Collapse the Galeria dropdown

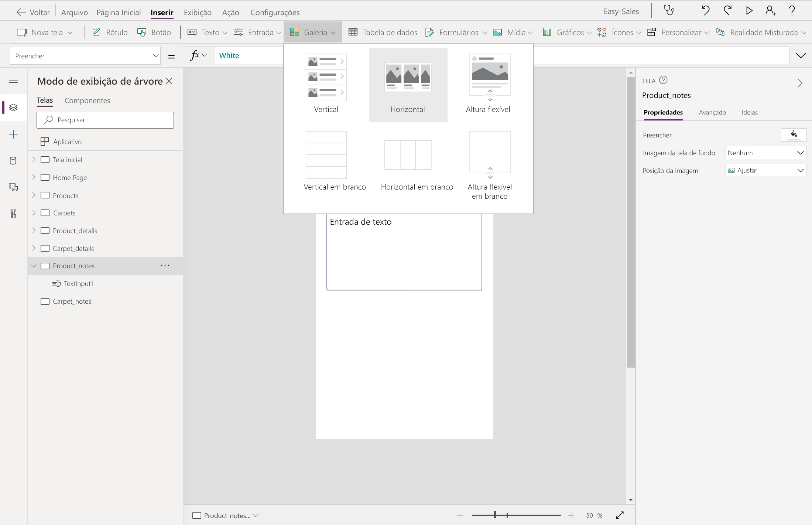[313, 33]
